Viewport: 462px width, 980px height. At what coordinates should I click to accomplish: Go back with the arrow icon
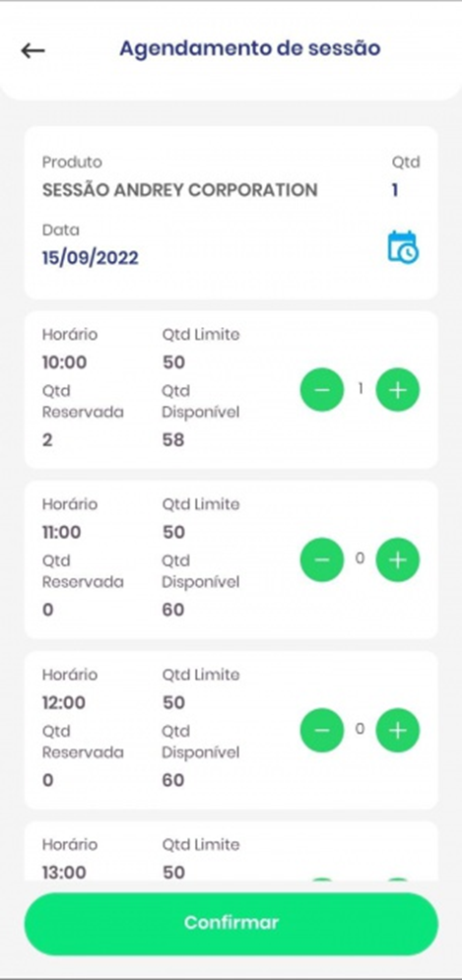point(33,50)
